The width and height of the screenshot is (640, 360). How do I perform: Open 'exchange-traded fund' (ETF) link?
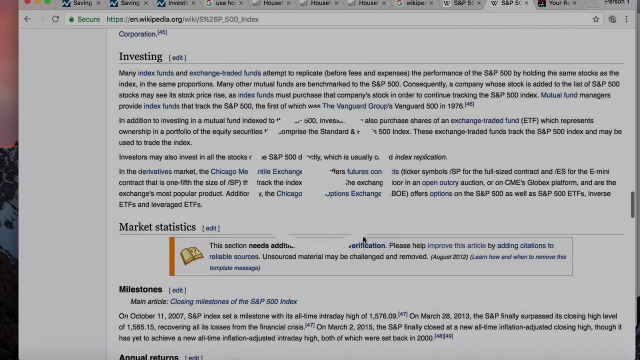coord(484,121)
